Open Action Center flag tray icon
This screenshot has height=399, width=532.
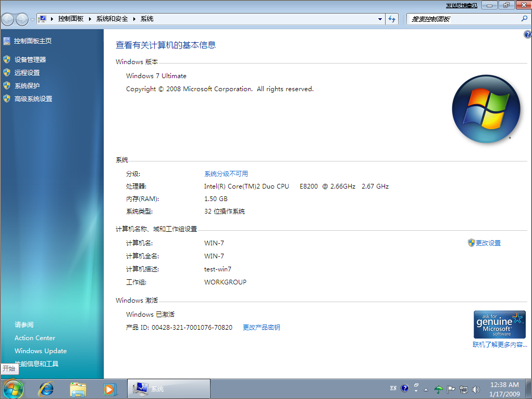tap(451, 390)
